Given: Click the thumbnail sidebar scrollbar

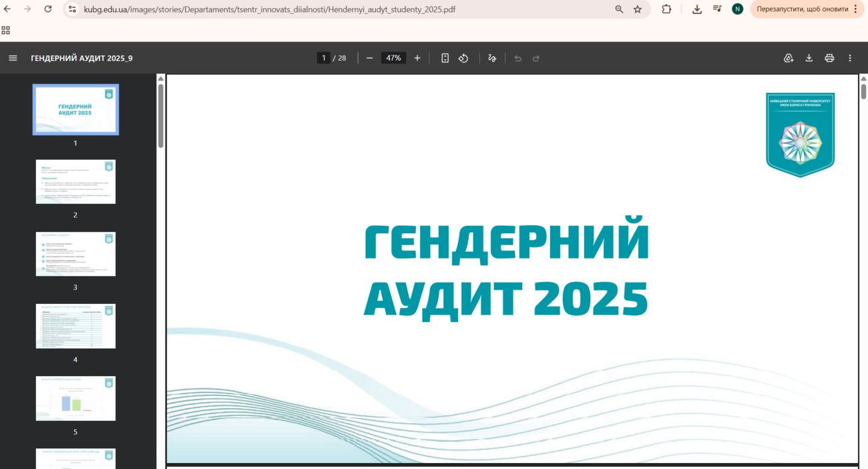Looking at the screenshot, I should point(161,116).
